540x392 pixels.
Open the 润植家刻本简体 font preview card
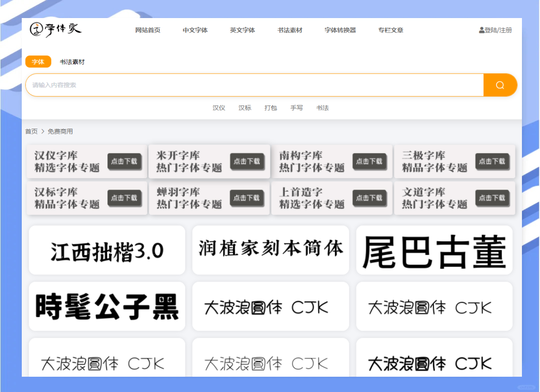coord(270,250)
